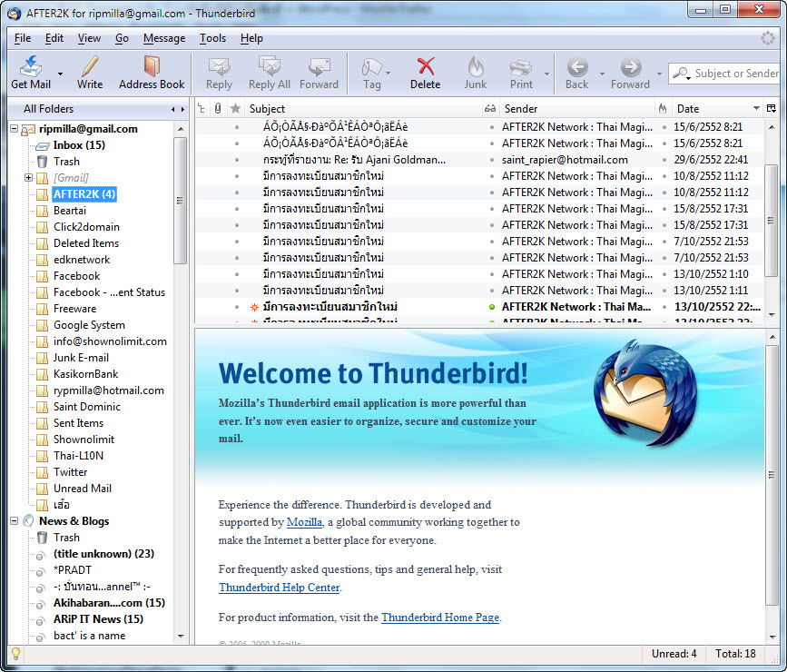Click the Print toolbar icon
This screenshot has width=787, height=672.
pos(521,72)
